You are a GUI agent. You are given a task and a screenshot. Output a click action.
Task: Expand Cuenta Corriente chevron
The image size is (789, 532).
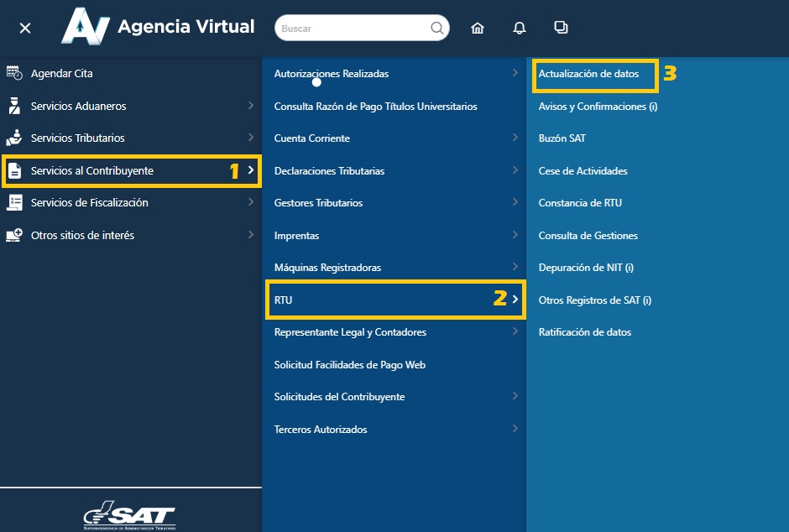click(515, 138)
